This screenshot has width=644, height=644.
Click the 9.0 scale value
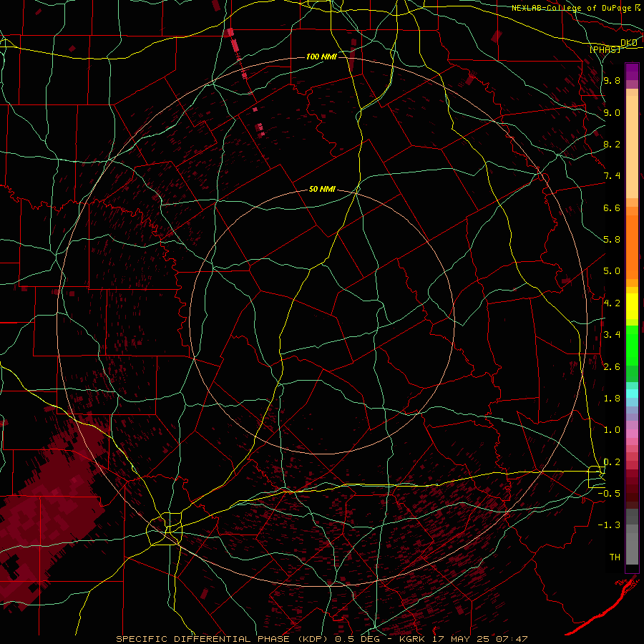(612, 112)
